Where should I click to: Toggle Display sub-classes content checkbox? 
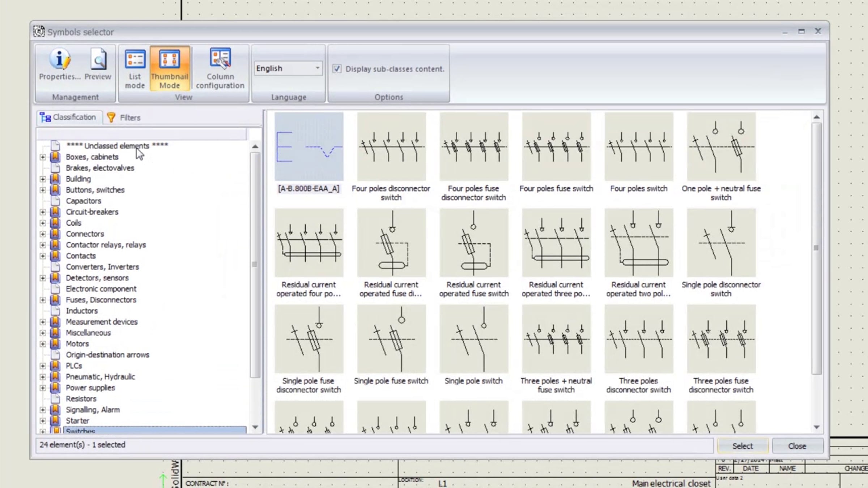tap(337, 69)
